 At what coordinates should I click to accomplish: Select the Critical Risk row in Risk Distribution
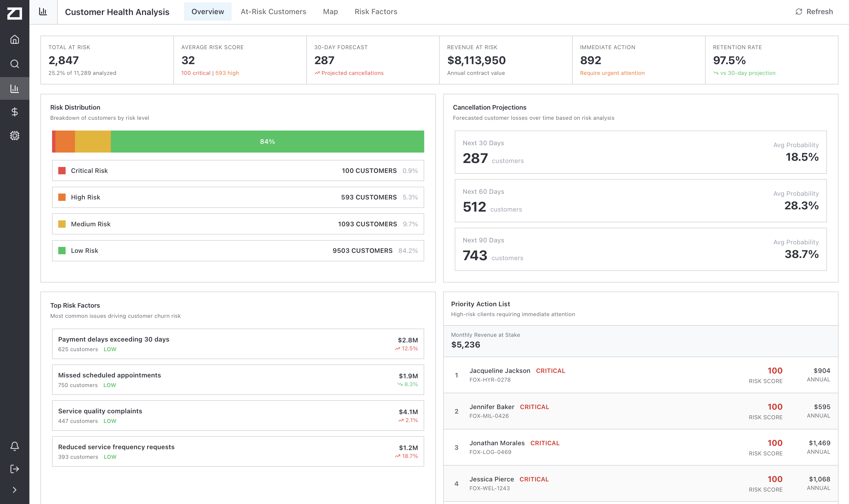click(x=238, y=170)
